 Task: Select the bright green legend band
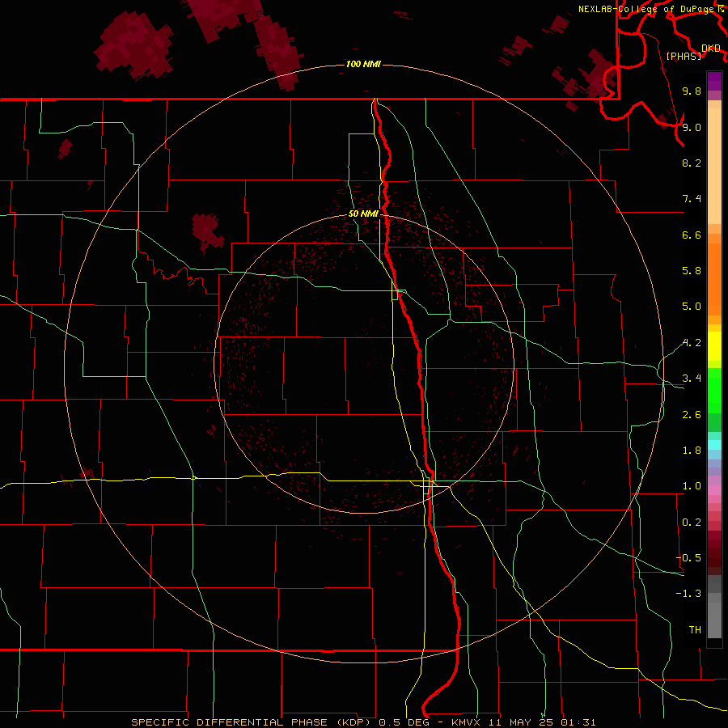click(714, 390)
